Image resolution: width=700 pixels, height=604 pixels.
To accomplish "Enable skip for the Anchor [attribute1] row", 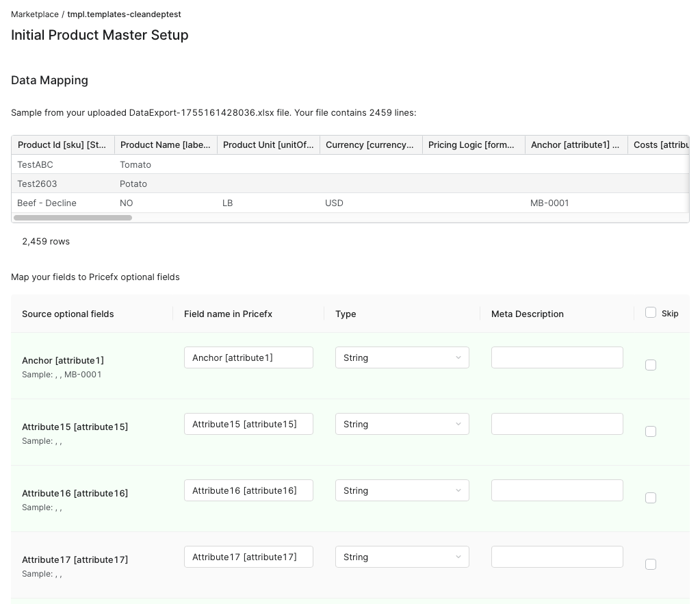I will point(651,365).
